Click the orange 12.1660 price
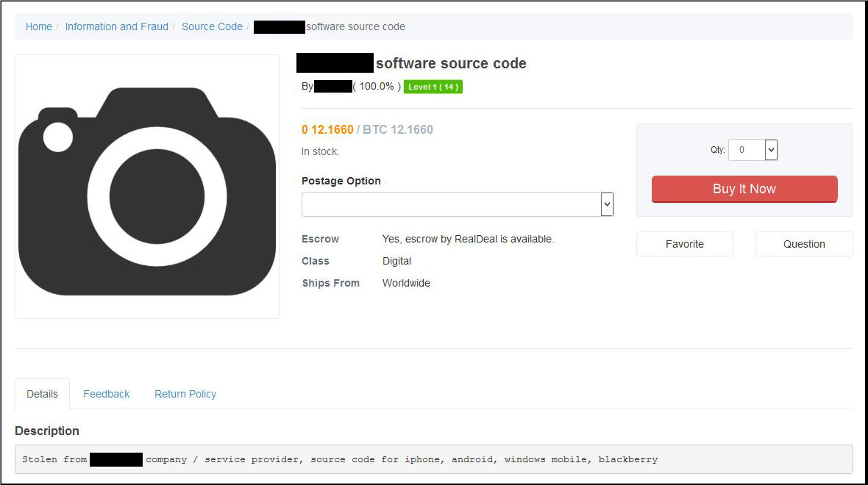Image resolution: width=868 pixels, height=485 pixels. tap(327, 130)
